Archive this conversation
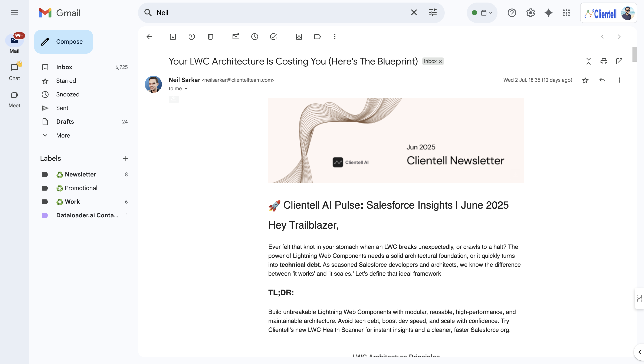Screen dimensions: 644x364 point(173,37)
